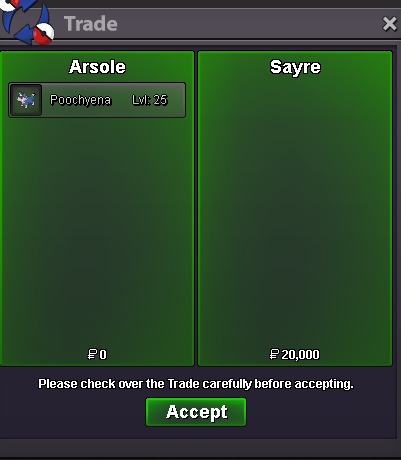Click Arsole's money amount of 0

point(97,354)
